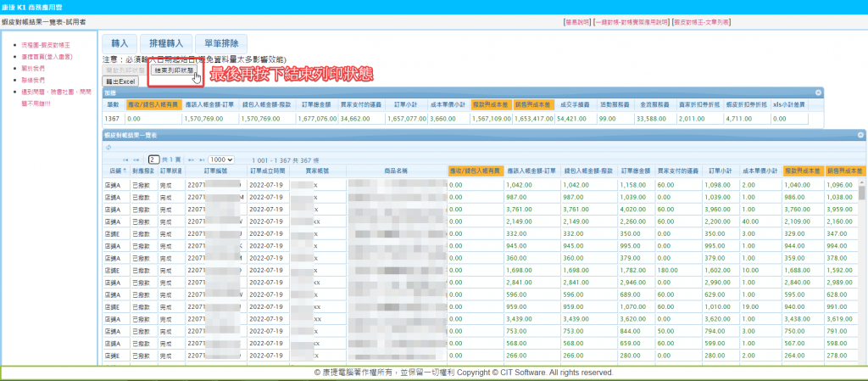Click the vertical scrollbar of the grid

[862, 272]
